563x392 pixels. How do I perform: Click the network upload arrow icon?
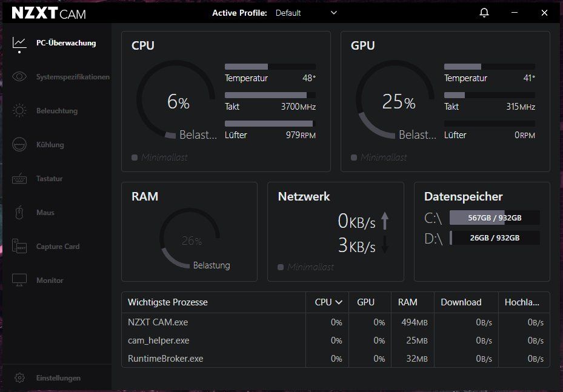pyautogui.click(x=385, y=221)
